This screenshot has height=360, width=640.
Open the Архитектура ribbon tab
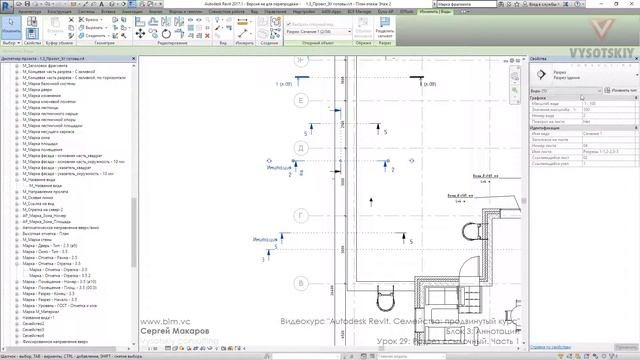(x=30, y=11)
